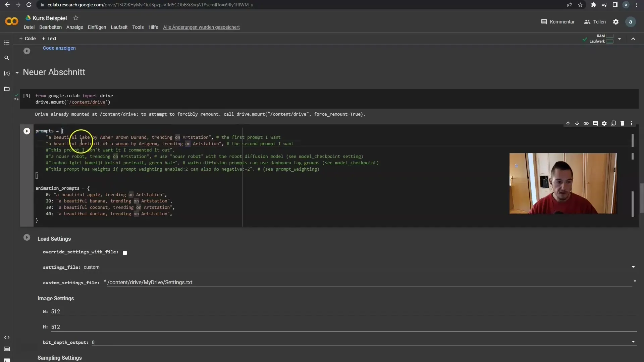The height and width of the screenshot is (362, 644).
Task: Click the custom_settings_file input field
Action: point(370,283)
